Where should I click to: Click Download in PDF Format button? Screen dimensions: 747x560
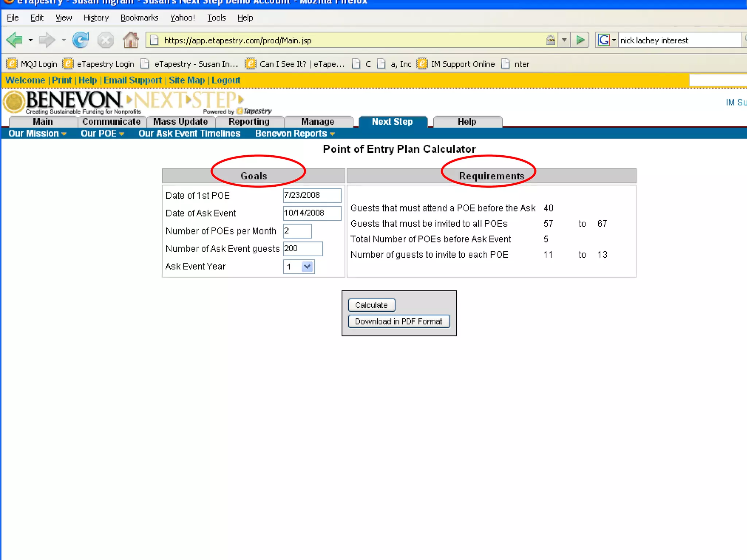click(x=398, y=321)
